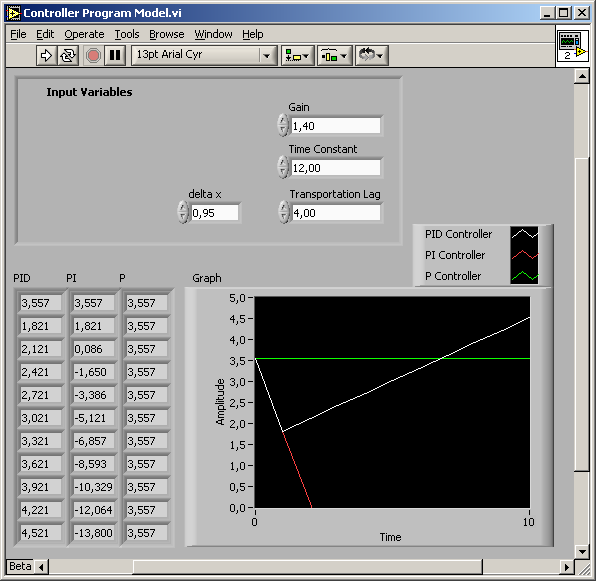Click the Transportation Lag value field
596x581 pixels.
(x=336, y=213)
